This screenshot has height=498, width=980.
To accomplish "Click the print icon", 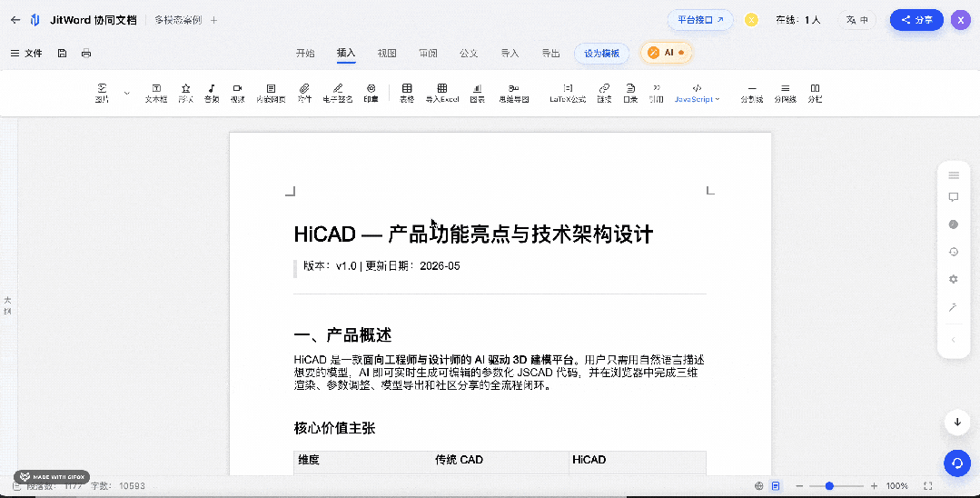I will point(86,54).
